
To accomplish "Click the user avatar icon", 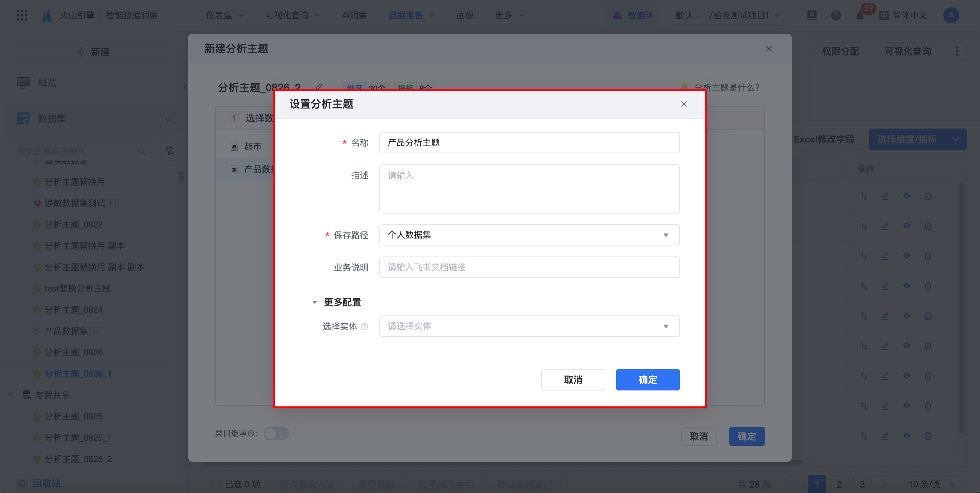I will 951,15.
